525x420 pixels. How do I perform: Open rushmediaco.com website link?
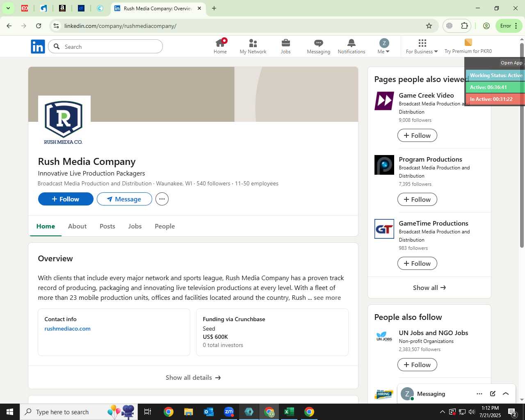[68, 329]
